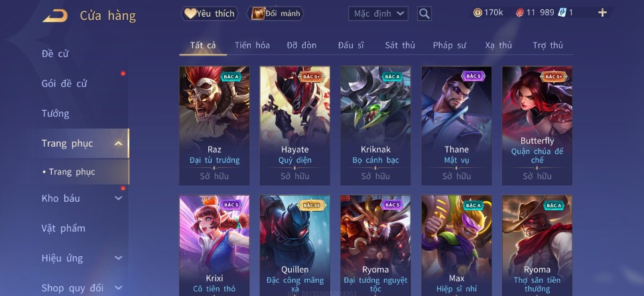Open search with the magnifier icon
644x296 pixels.
click(424, 13)
